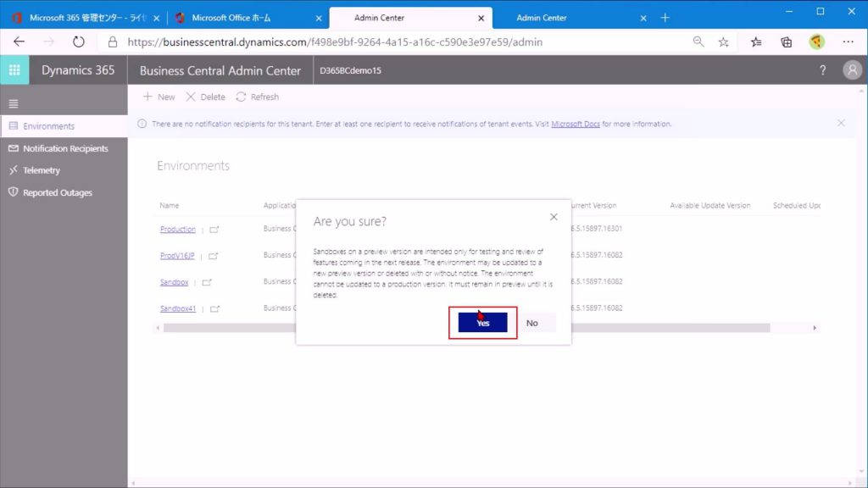Viewport: 868px width, 488px height.
Task: Toggle the hamburger navigation menu
Action: coord(14,103)
